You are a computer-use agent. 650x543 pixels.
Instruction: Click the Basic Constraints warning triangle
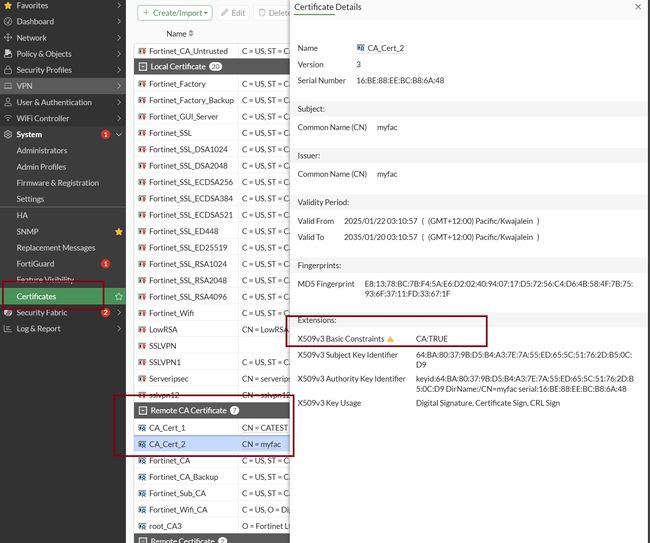[390, 339]
